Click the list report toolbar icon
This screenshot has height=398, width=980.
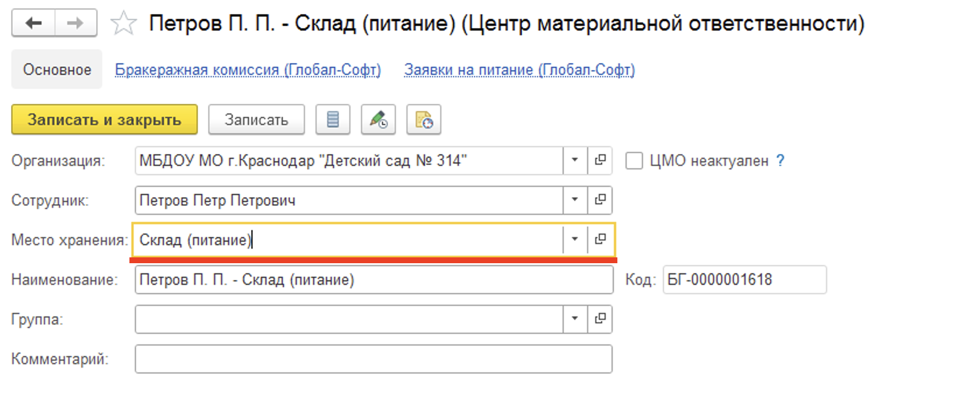click(x=333, y=120)
